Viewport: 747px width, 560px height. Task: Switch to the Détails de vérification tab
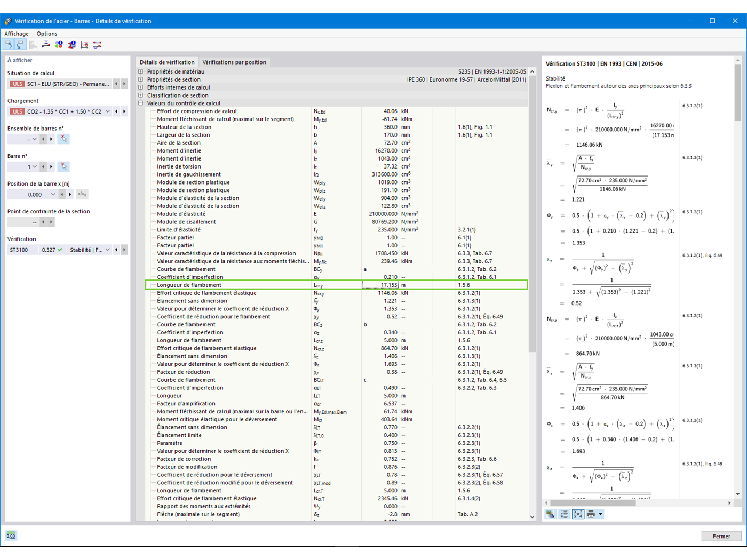(167, 62)
